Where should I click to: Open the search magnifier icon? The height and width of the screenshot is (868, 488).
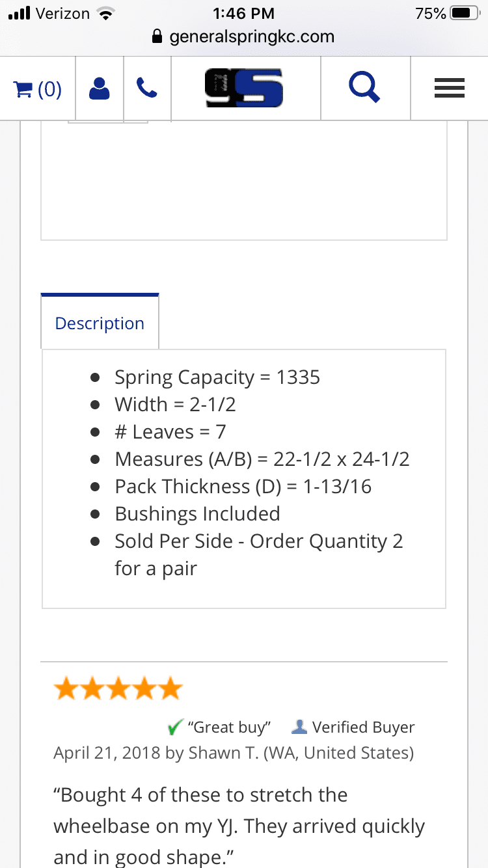(x=364, y=87)
